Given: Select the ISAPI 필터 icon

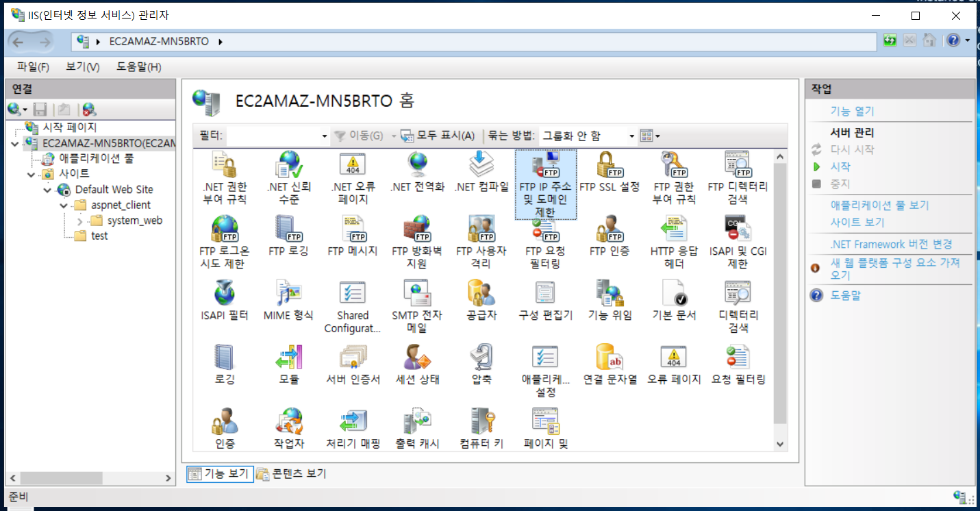Looking at the screenshot, I should [x=225, y=301].
